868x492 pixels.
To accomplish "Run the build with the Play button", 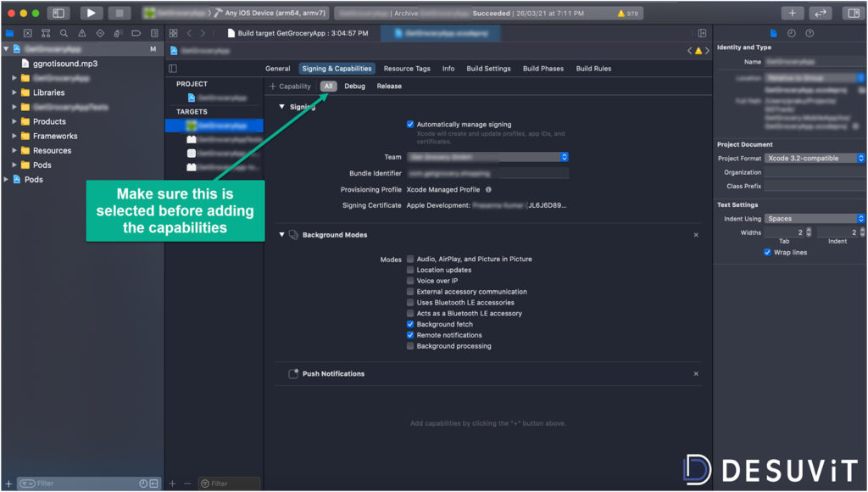I will tap(92, 13).
